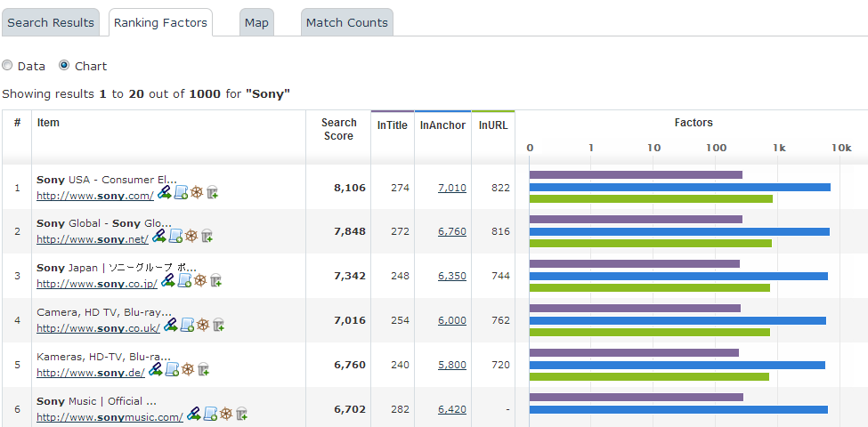Add sonymusic.com to bucket with the bucket icon
868x427 pixels.
click(242, 413)
